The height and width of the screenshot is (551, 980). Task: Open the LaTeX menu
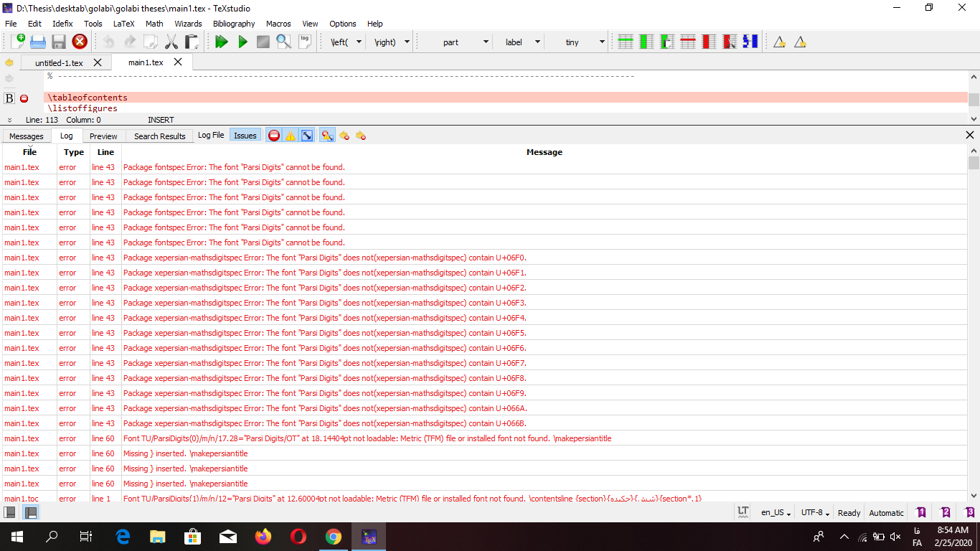tap(123, 24)
